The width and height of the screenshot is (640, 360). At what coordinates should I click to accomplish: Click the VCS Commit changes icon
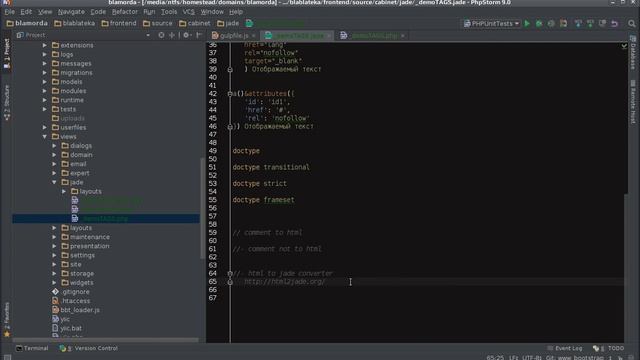590,24
